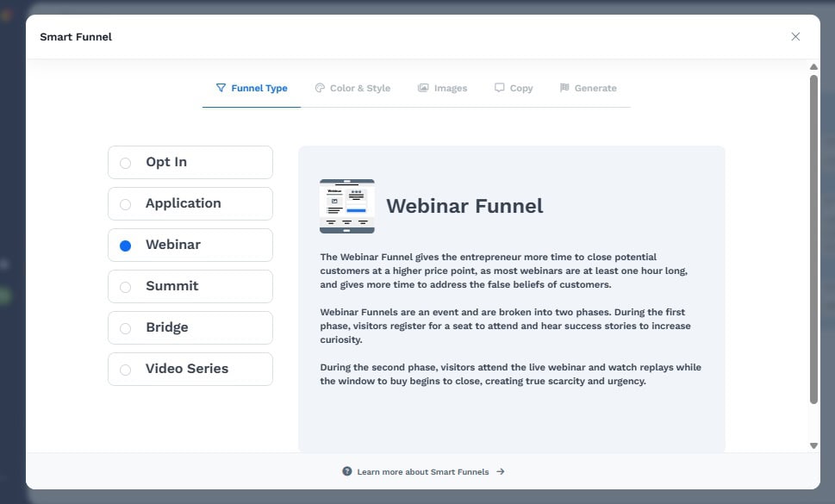Select the Opt In radio button
The height and width of the screenshot is (504, 835).
125,162
